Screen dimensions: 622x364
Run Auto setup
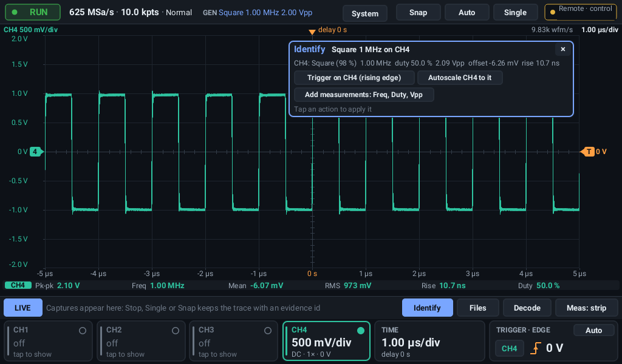pos(467,13)
